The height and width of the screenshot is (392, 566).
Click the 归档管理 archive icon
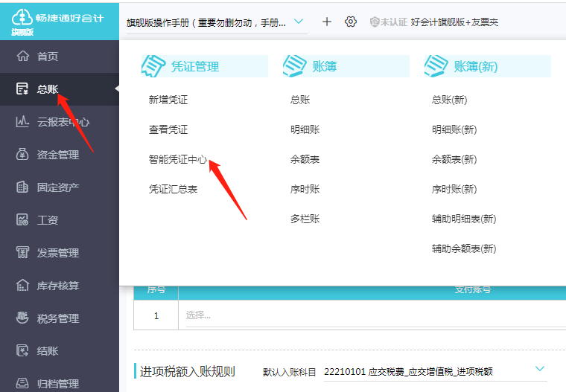22,383
